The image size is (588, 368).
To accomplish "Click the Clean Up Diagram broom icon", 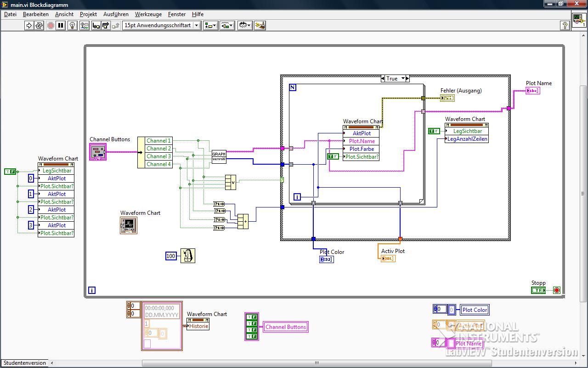I will click(260, 25).
